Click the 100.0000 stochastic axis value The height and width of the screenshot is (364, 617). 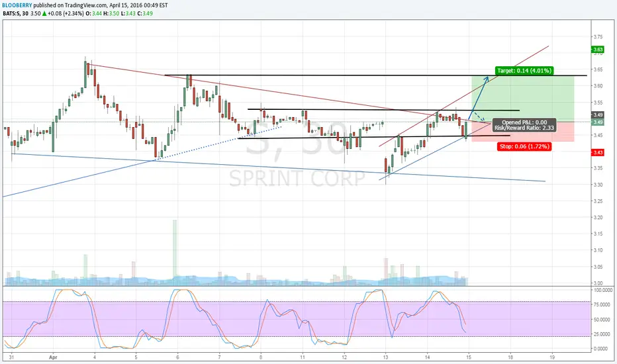602,290
